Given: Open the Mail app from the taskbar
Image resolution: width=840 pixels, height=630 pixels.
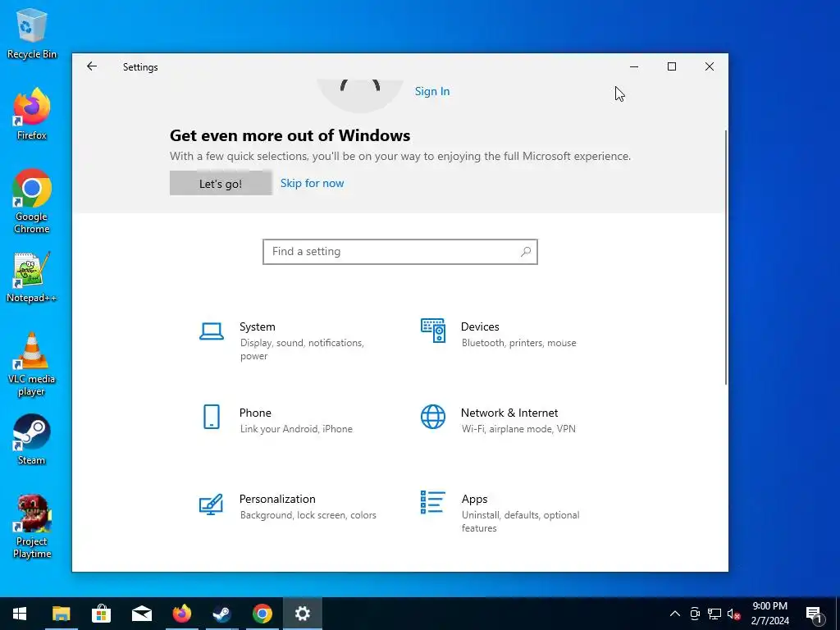Looking at the screenshot, I should tap(141, 614).
